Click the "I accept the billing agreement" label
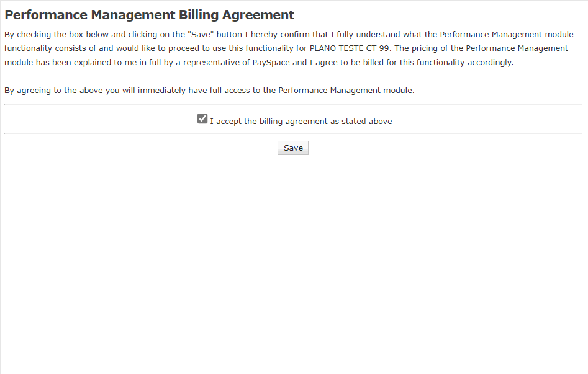This screenshot has width=588, height=374. point(301,122)
